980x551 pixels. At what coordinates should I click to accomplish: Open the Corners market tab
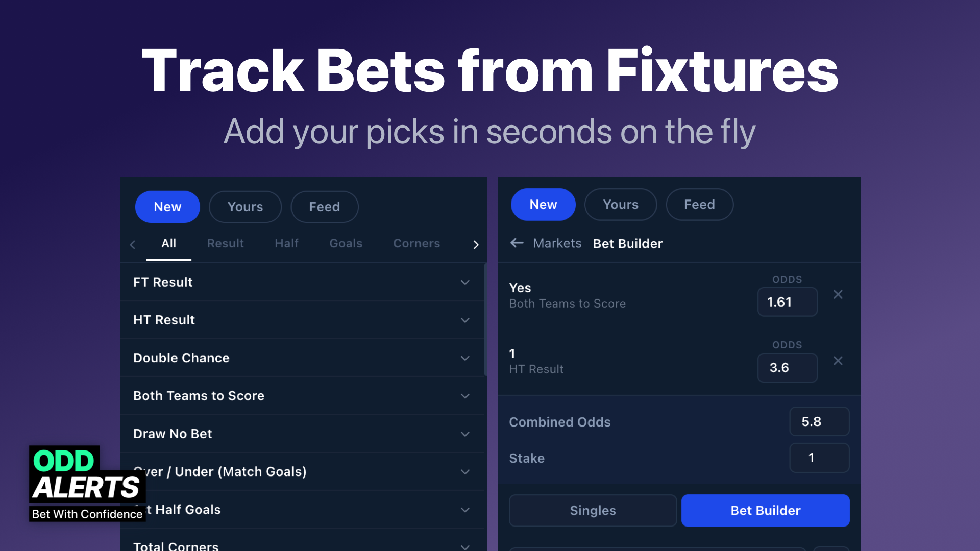(416, 243)
